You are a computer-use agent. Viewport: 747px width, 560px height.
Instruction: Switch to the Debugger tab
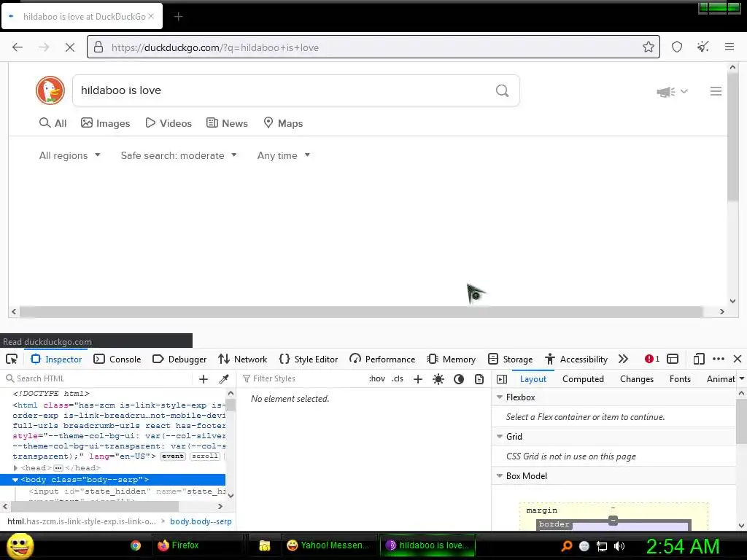(179, 359)
